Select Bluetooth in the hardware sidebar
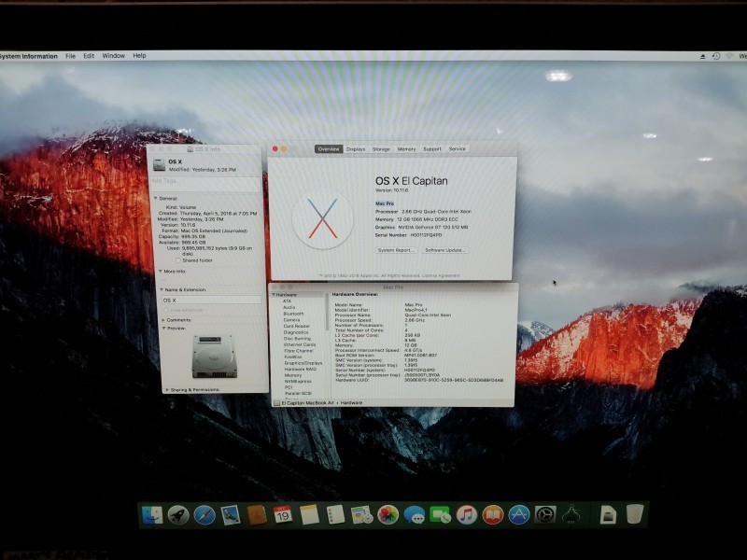Screen dimensions: 747x560 pos(293,314)
